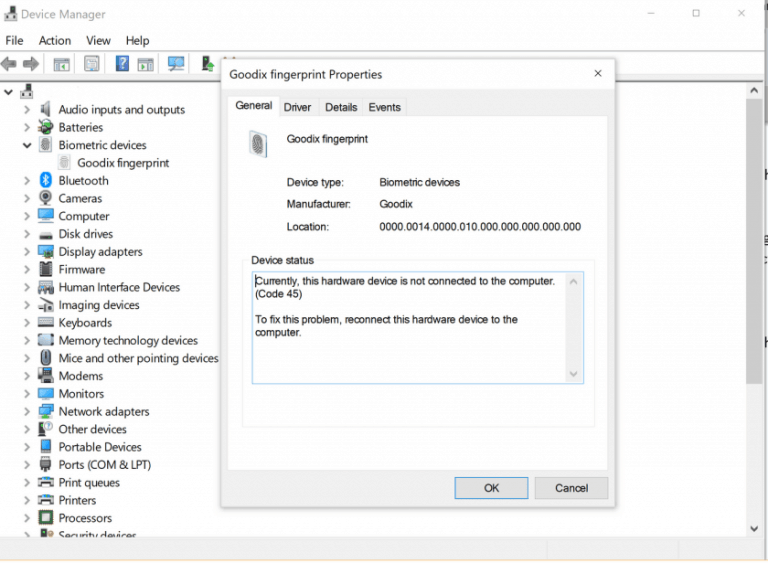Select the Batteries category icon
768x563 pixels.
pos(46,127)
